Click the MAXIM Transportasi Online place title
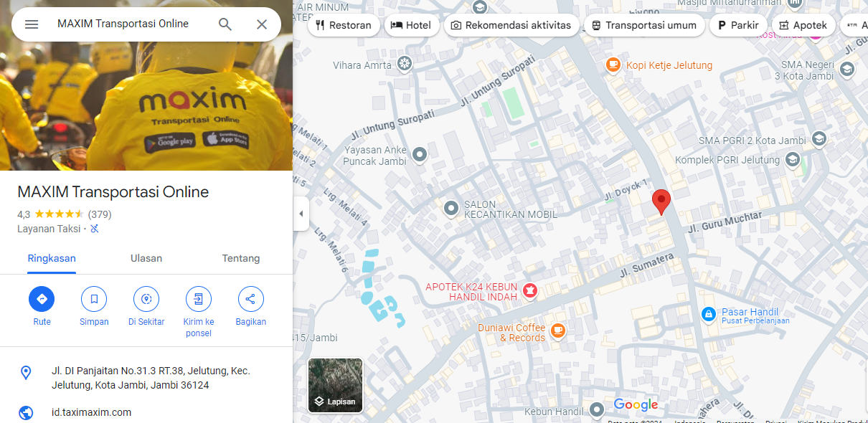 tap(113, 192)
